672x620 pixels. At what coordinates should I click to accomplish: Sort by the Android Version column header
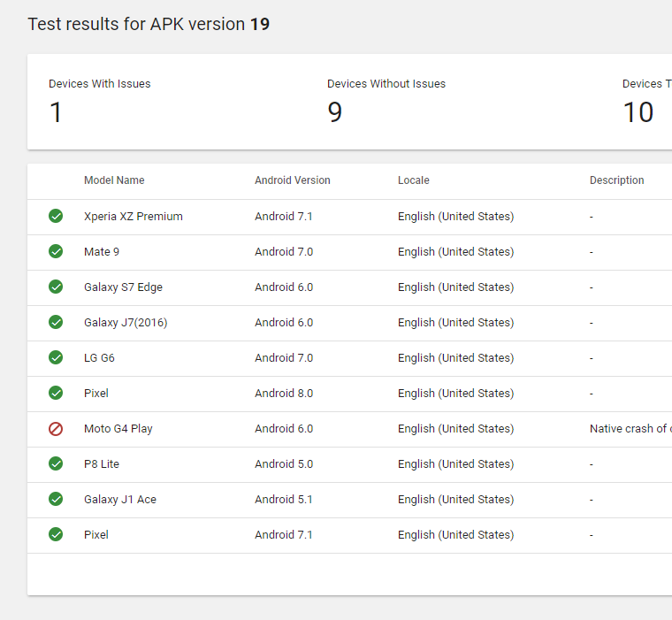[292, 180]
